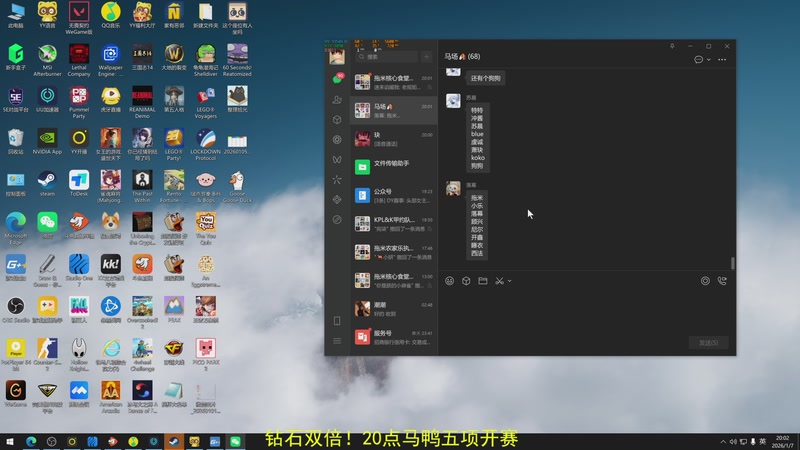
Task: Open the cube-shaped Favorites icon in the WeChat sidebar
Action: pyautogui.click(x=337, y=120)
